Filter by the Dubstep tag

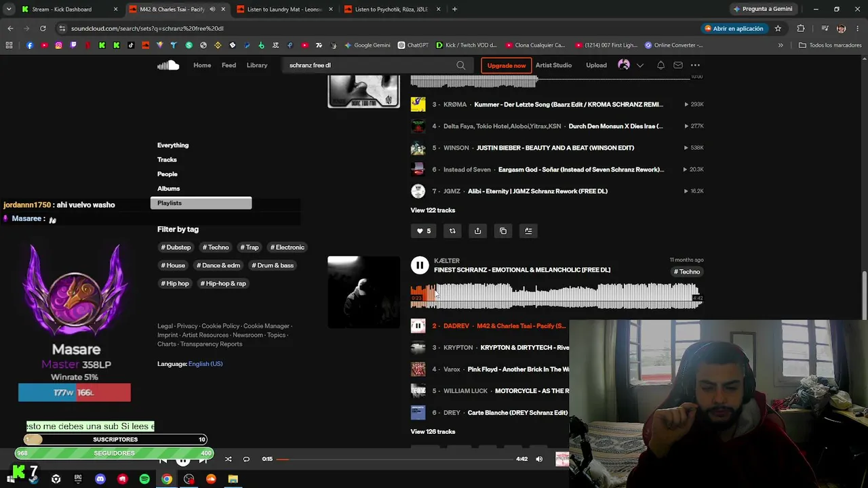pyautogui.click(x=176, y=247)
